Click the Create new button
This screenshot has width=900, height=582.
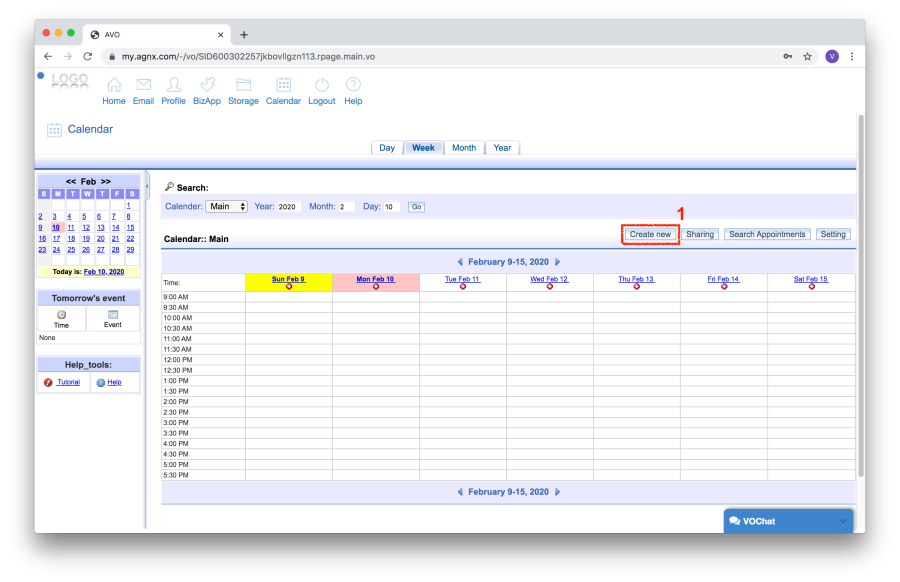pos(650,234)
